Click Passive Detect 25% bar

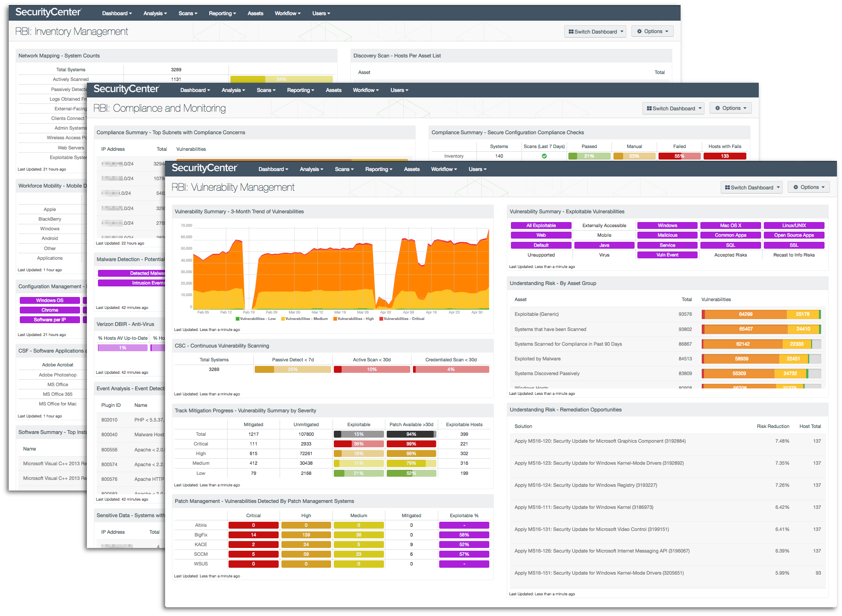pos(293,370)
